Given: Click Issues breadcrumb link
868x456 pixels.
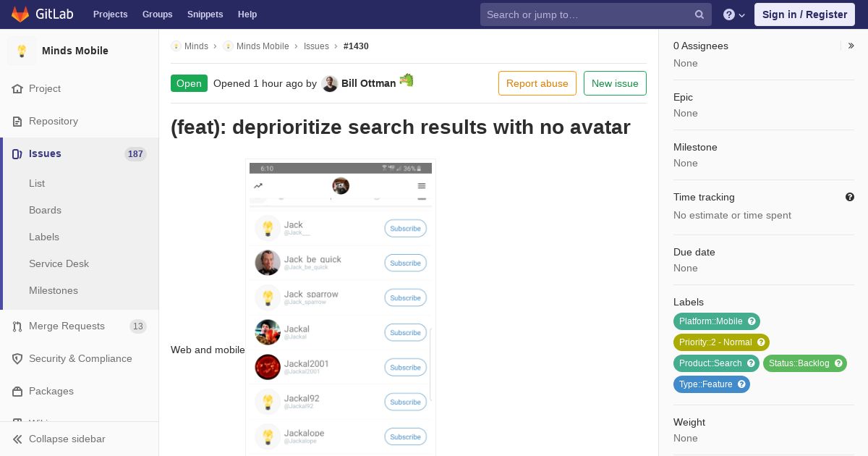Looking at the screenshot, I should (x=316, y=46).
